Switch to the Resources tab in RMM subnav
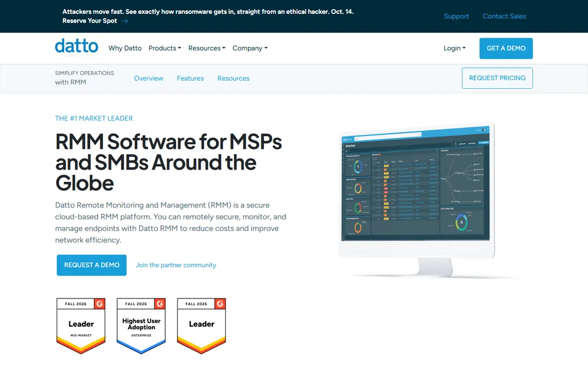588x368 pixels. 233,78
